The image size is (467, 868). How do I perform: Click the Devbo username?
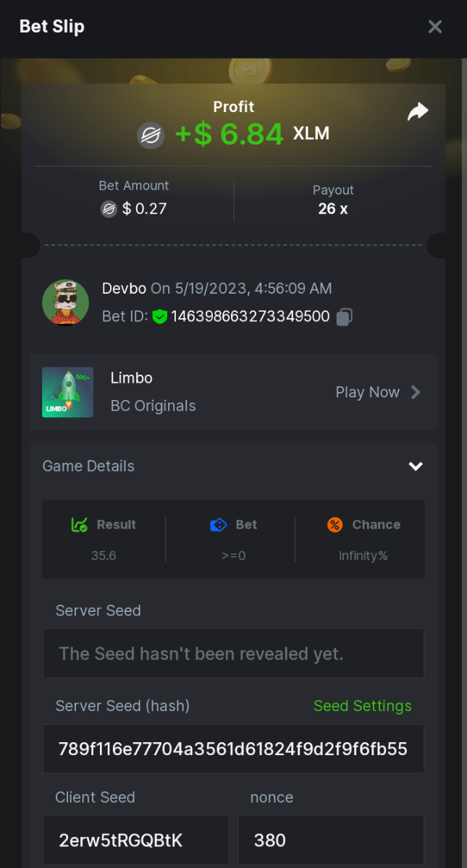pos(125,289)
